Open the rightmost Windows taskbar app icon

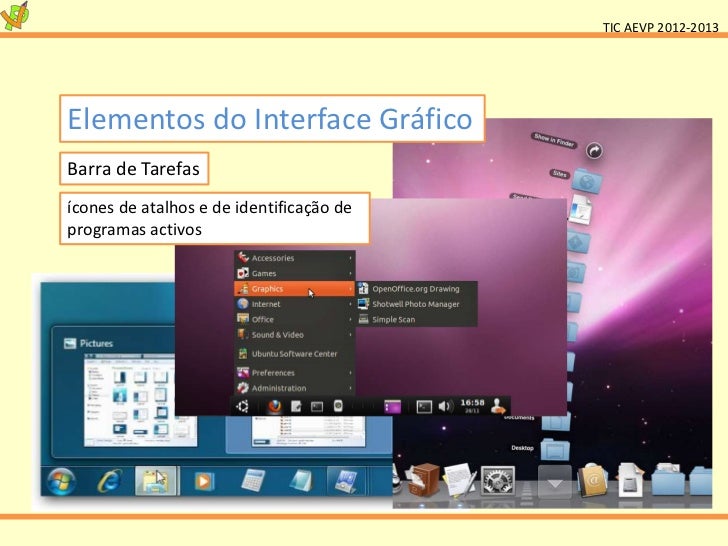[345, 481]
